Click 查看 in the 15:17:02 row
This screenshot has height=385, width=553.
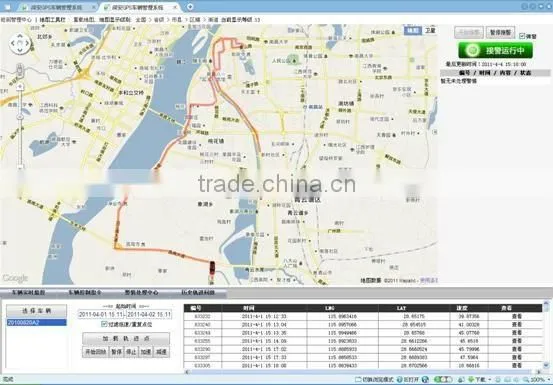[x=516, y=349]
